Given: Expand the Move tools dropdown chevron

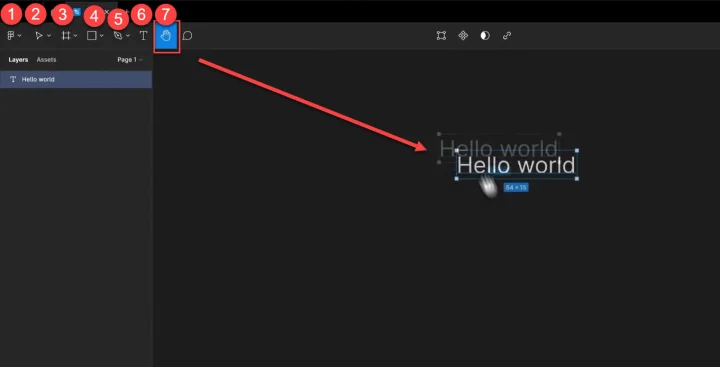Looking at the screenshot, I should point(49,36).
